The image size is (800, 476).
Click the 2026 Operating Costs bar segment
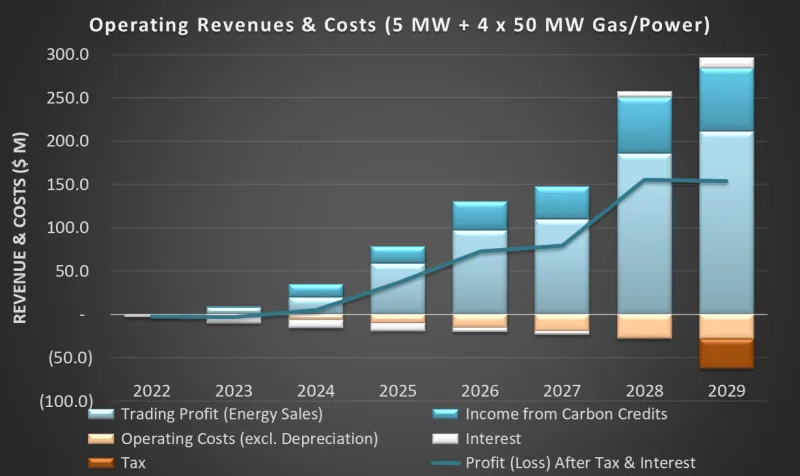(x=480, y=321)
